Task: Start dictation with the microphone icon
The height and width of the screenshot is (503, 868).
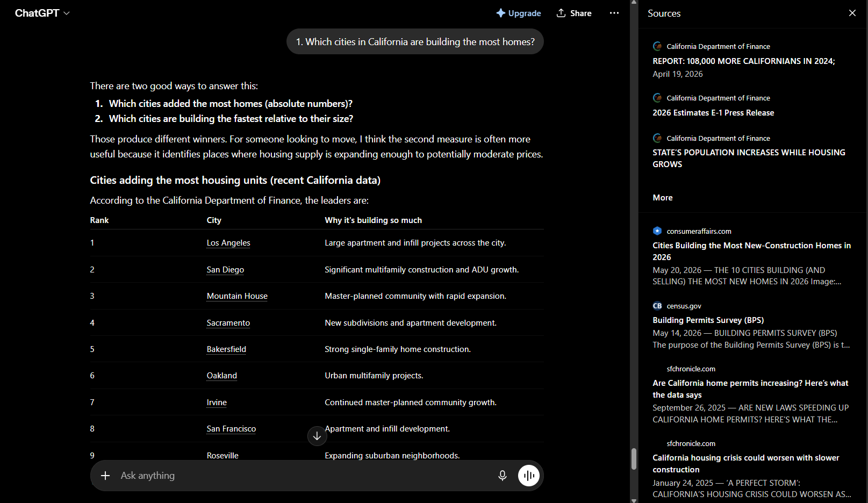Action: (503, 476)
